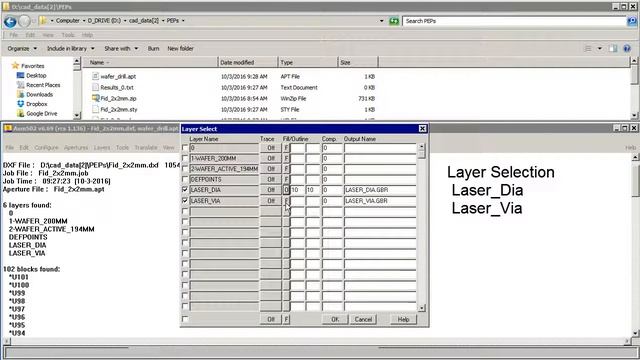Image resolution: width=640 pixels, height=360 pixels.
Task: Click inside the Search PEPs field
Action: click(514, 21)
